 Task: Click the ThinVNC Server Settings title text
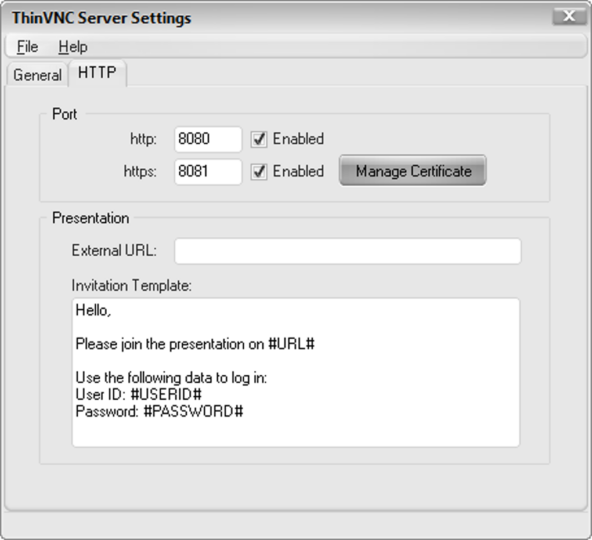(102, 18)
